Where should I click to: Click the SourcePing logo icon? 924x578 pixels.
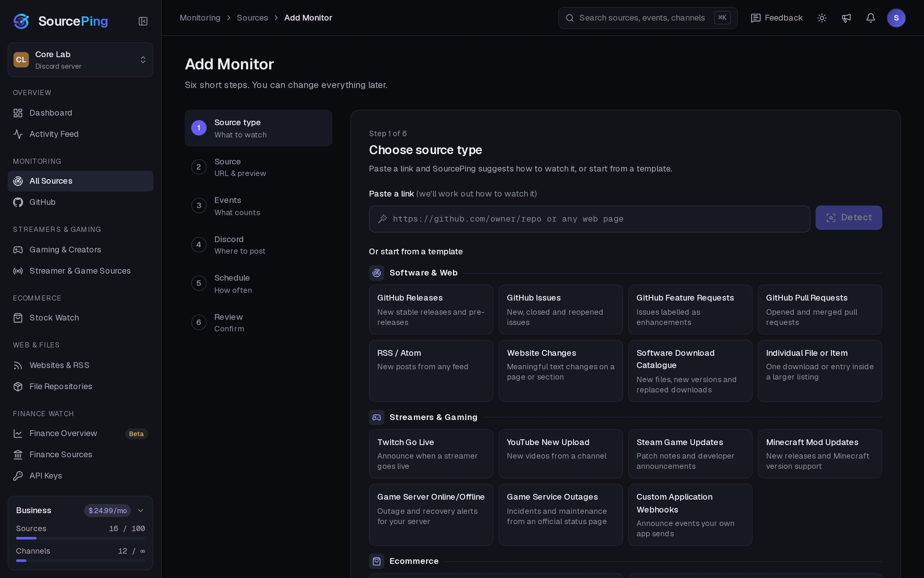click(x=21, y=21)
